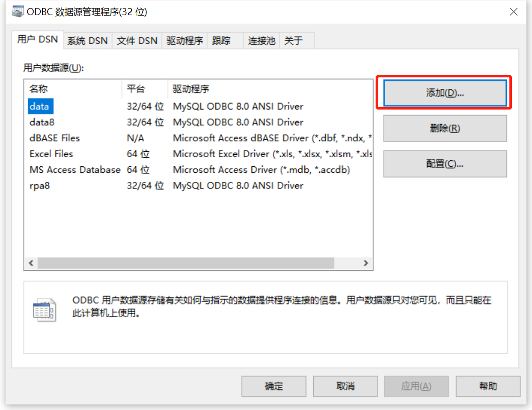Viewport: 532px width, 410px height.
Task: Open configuration with the 配置 button
Action: (444, 164)
